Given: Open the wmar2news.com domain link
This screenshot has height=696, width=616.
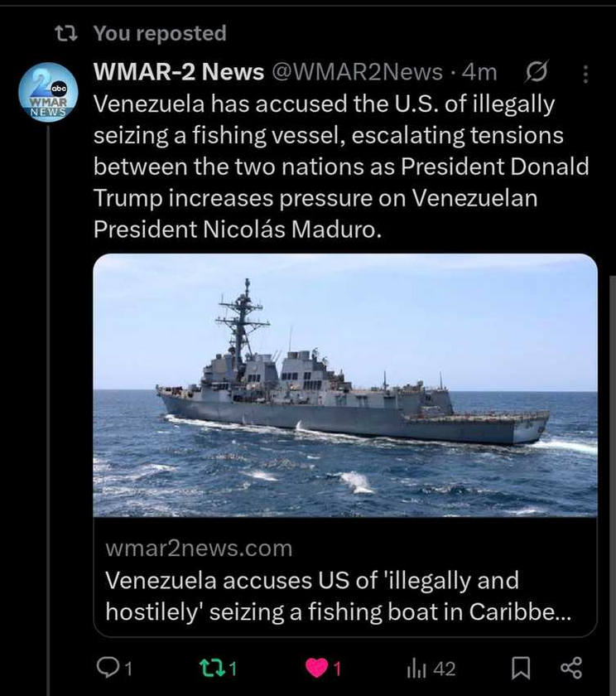Looking at the screenshot, I should (199, 549).
